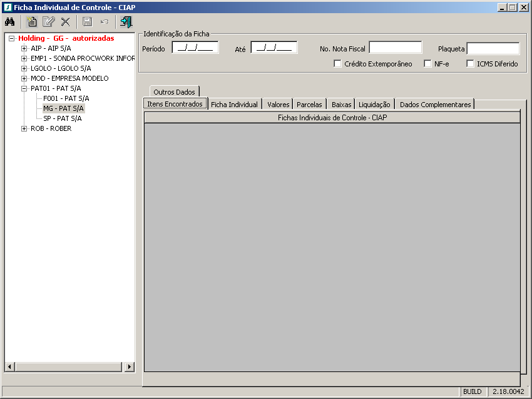This screenshot has height=399, width=532.
Task: Enable the Crédito Extemporâneo checkbox
Action: coord(338,64)
